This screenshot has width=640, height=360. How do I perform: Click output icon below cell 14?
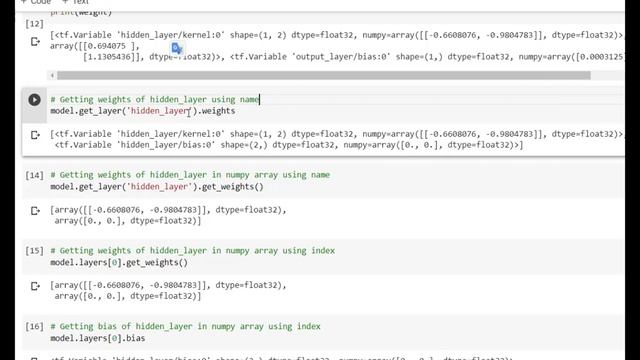coord(35,211)
